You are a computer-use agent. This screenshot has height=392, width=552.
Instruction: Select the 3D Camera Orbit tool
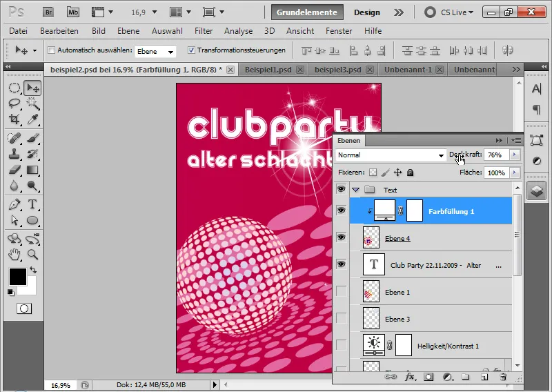(x=32, y=238)
